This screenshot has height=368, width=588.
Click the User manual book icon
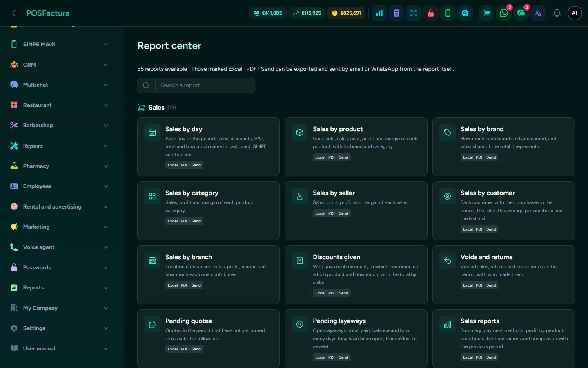14,348
